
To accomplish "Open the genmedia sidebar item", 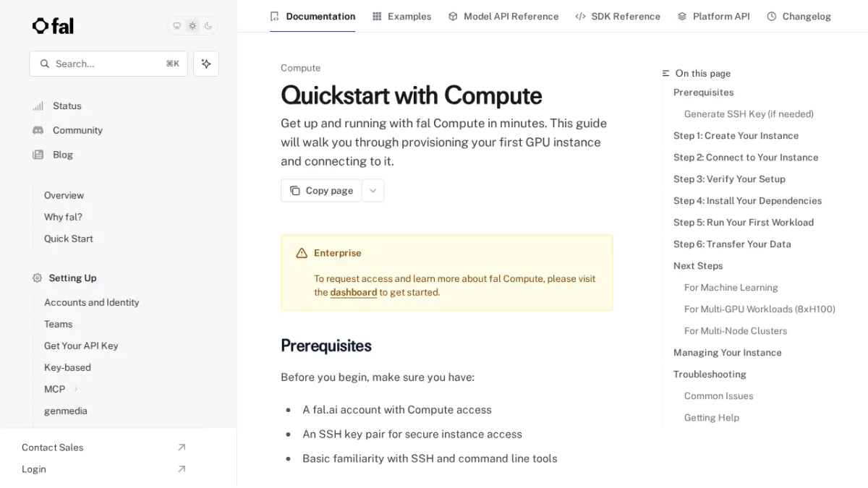I will (65, 411).
